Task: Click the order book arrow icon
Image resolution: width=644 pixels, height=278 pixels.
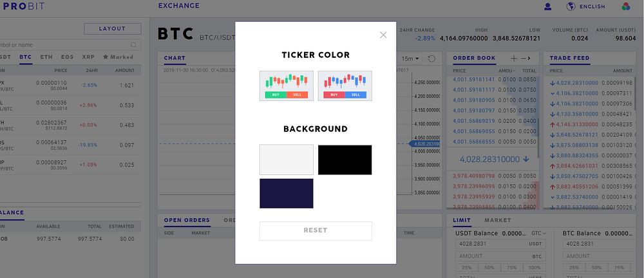Action: click(529, 59)
